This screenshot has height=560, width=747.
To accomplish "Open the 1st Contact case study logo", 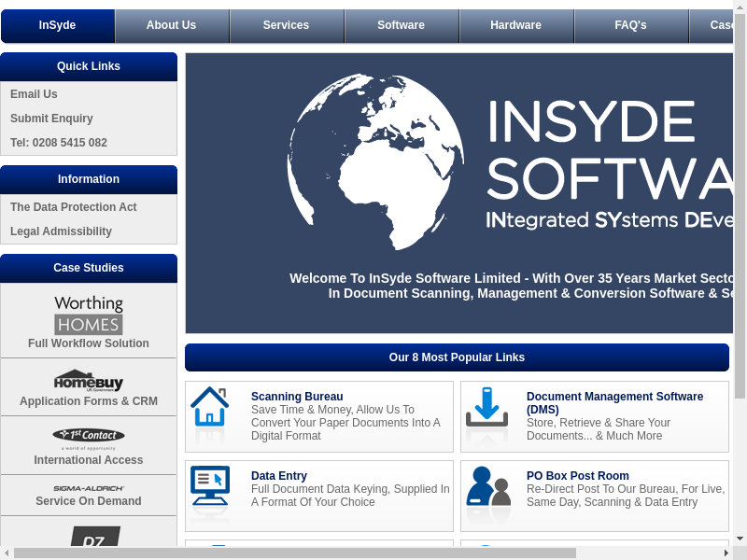I will [89, 436].
